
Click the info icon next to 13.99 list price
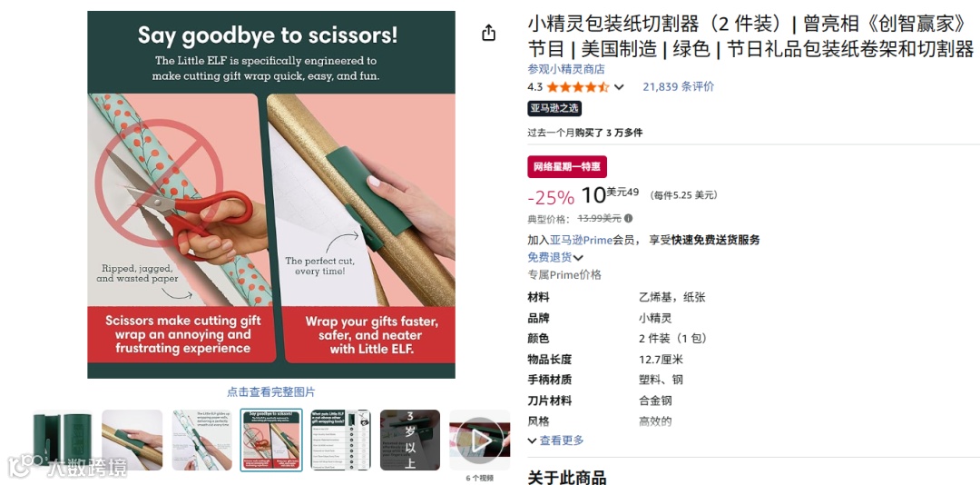[x=628, y=218]
